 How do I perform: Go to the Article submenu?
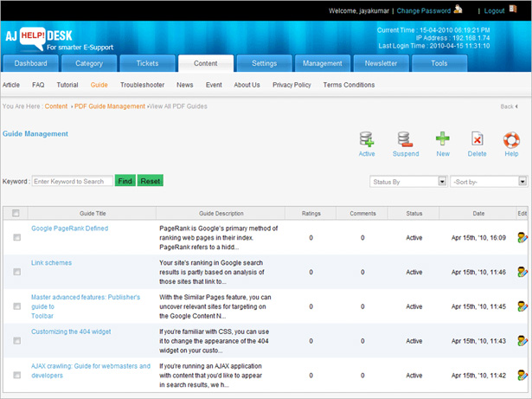pyautogui.click(x=11, y=85)
